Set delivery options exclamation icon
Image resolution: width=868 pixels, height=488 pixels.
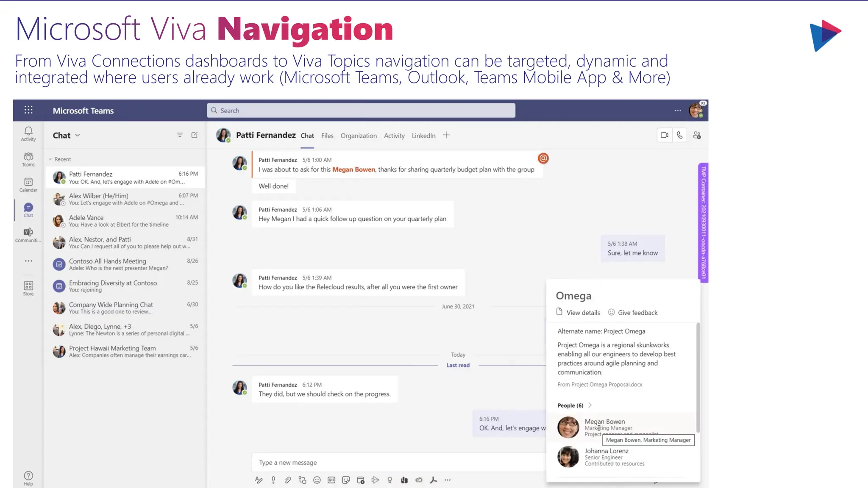click(x=273, y=480)
